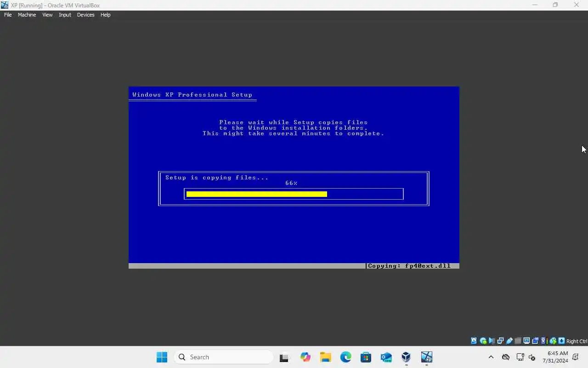Click the mouse integration indicator icon
Screen dimensions: 588x368
tap(553, 341)
